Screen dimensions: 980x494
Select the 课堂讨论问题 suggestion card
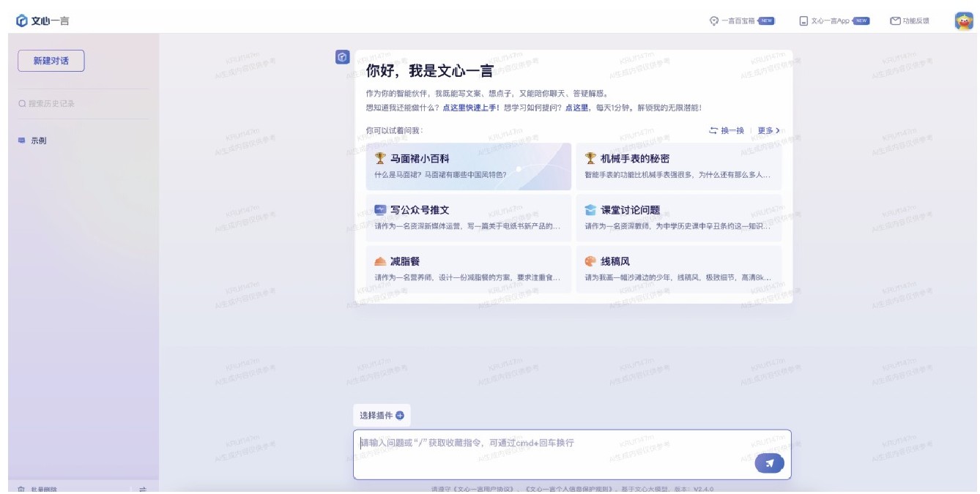pos(679,218)
